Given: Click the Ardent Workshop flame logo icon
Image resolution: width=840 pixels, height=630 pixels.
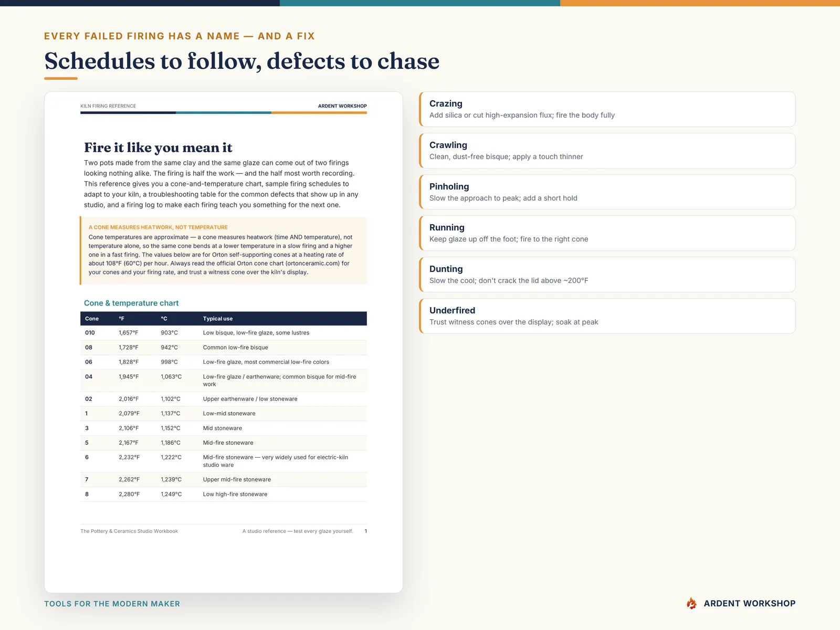Looking at the screenshot, I should [x=691, y=603].
